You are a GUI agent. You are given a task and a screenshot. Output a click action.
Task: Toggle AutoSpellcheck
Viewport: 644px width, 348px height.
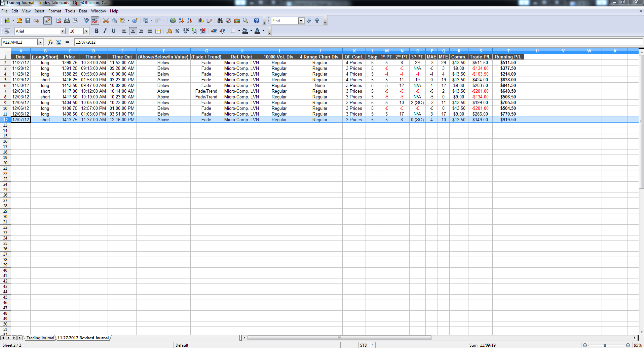95,20
